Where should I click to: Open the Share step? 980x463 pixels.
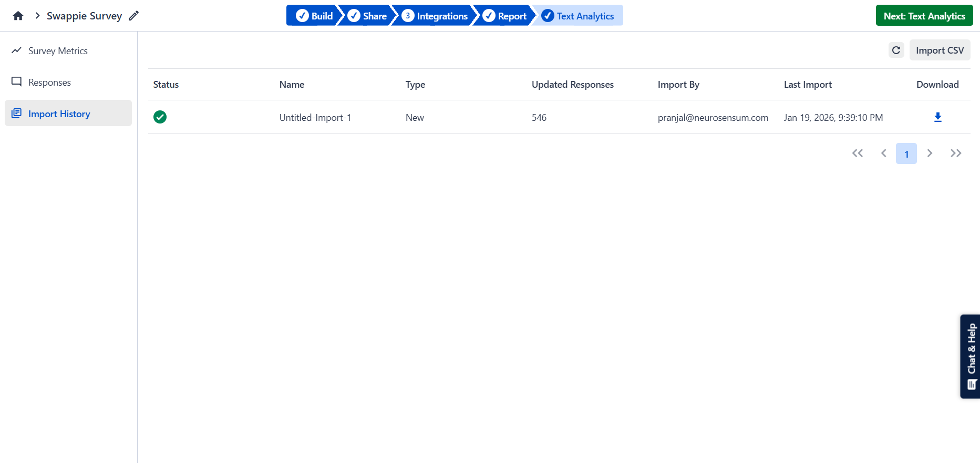367,16
